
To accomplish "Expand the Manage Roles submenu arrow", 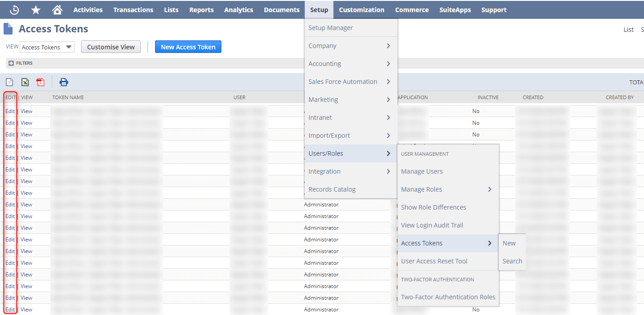I will pos(490,189).
